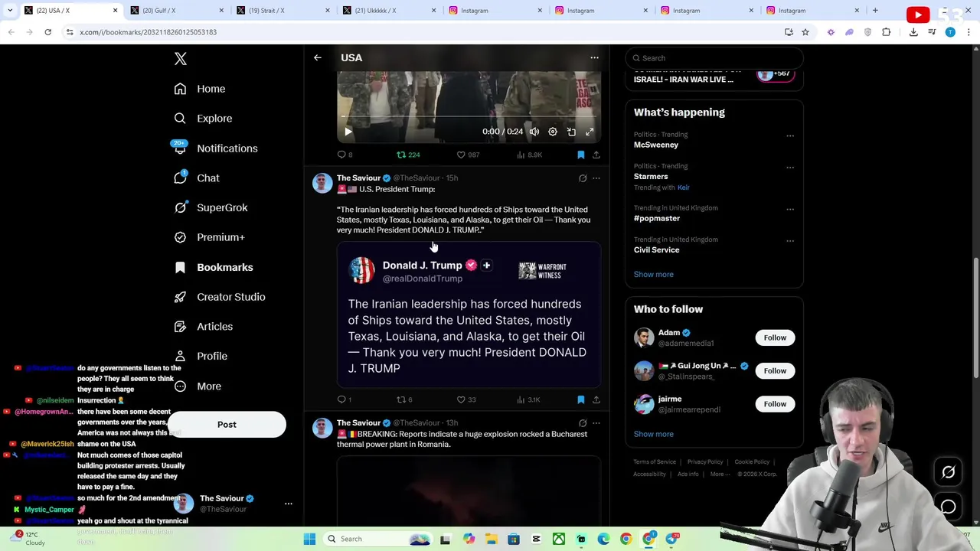Open Notifications in sidebar

click(215, 148)
